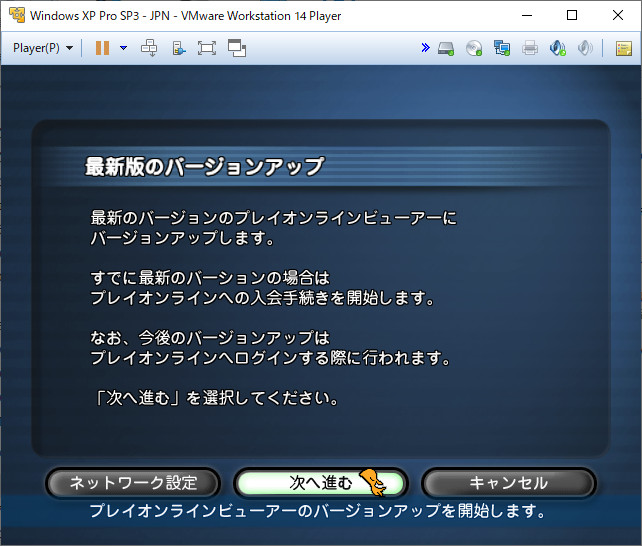Click the hard disk device icon
Image resolution: width=642 pixels, height=546 pixels.
tap(446, 48)
